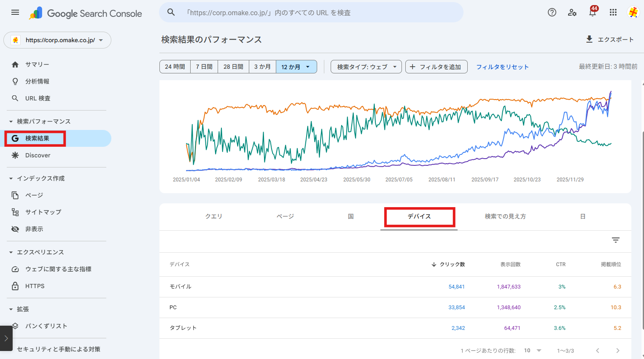Click the table filter rows icon
Screen dimensions: 644x359
tap(616, 240)
